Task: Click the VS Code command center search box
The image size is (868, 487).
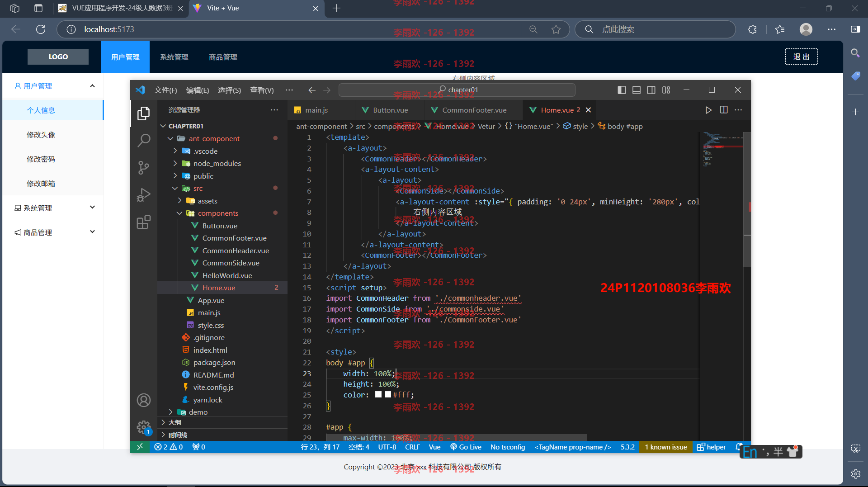Action: 457,90
